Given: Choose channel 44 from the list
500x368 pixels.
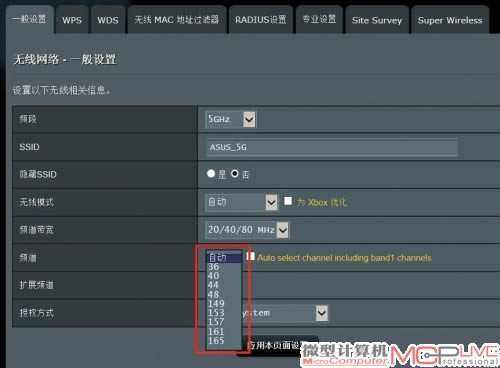Looking at the screenshot, I should [224, 285].
